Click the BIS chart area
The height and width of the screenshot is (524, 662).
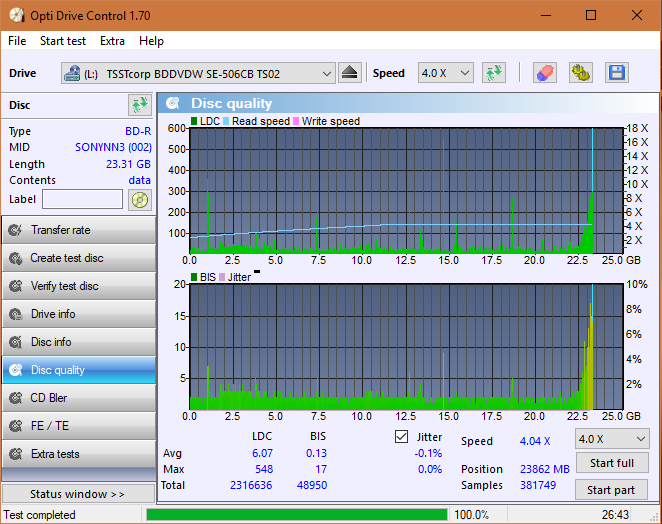click(x=407, y=346)
